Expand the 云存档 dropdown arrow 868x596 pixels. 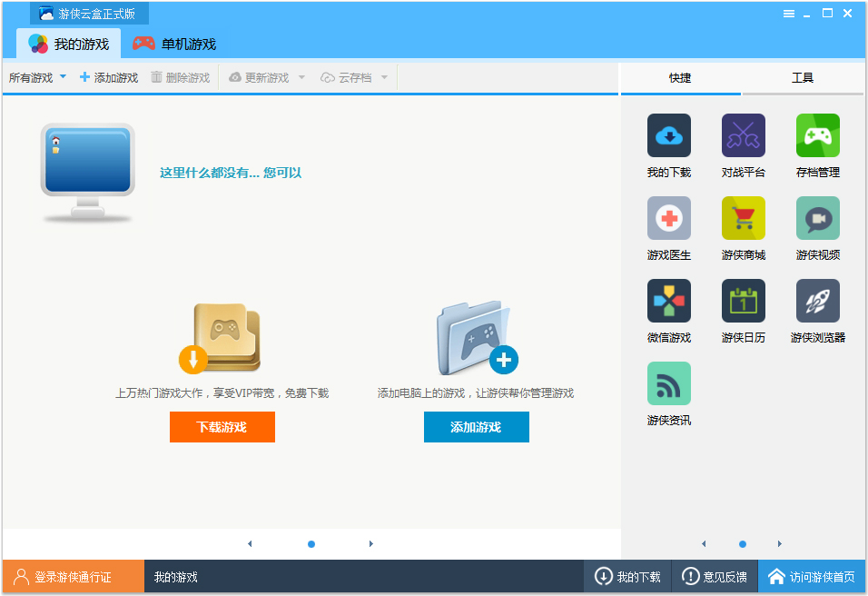[x=384, y=77]
